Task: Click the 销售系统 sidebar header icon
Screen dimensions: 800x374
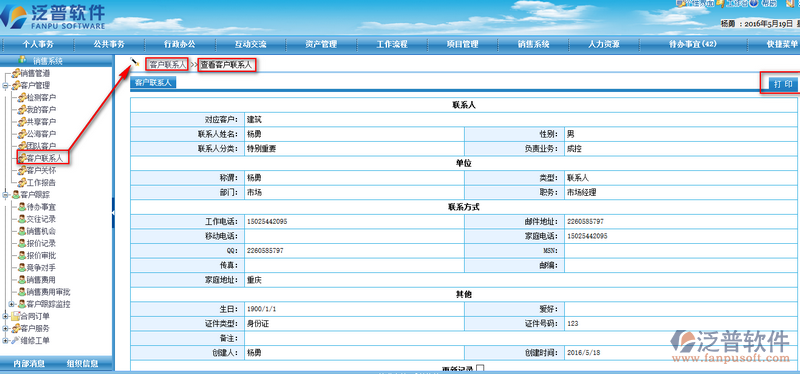Action: (22, 60)
